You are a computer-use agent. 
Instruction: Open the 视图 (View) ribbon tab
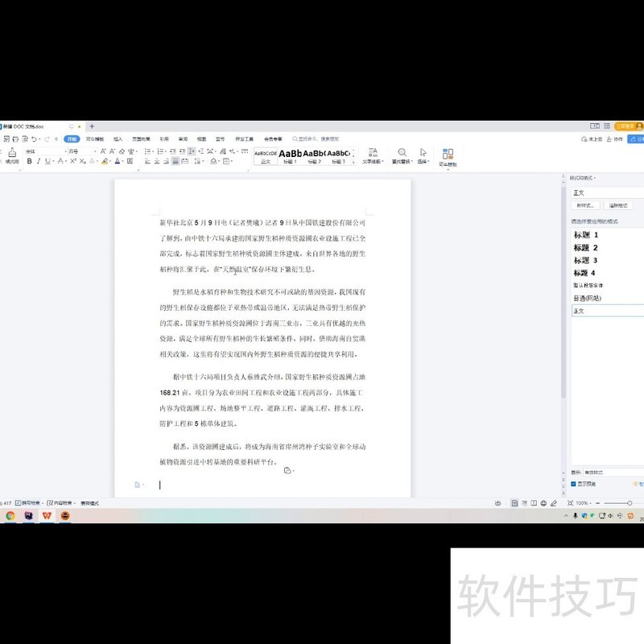201,138
